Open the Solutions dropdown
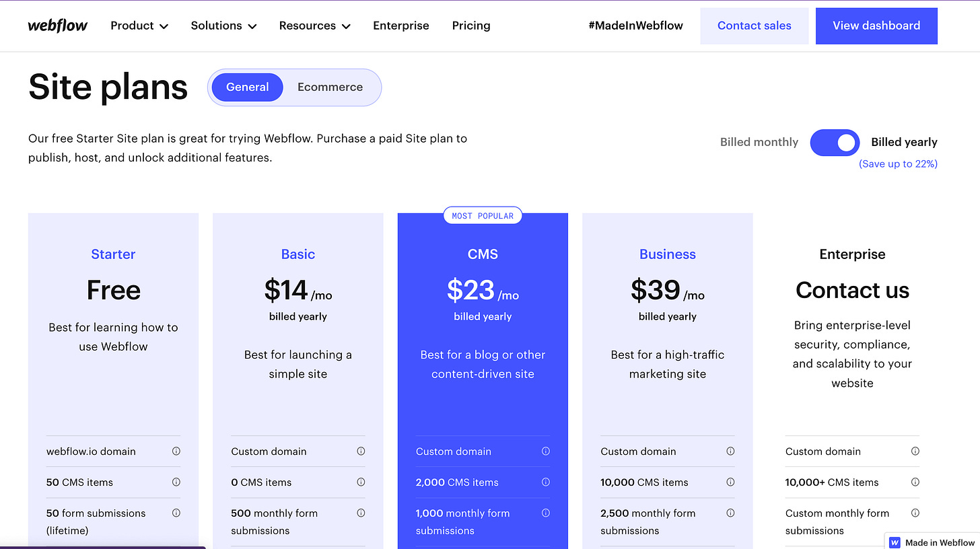Viewport: 980px width, 549px height. 223,26
